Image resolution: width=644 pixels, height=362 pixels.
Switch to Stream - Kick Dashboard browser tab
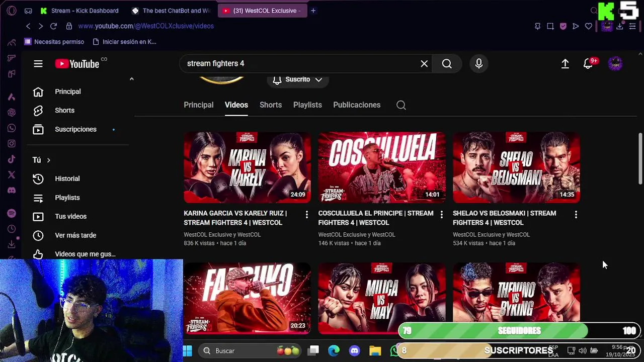click(80, 11)
